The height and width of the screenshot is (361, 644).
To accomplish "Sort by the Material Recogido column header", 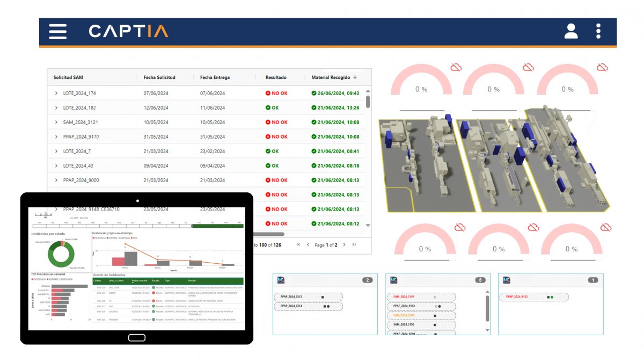I will [x=331, y=77].
